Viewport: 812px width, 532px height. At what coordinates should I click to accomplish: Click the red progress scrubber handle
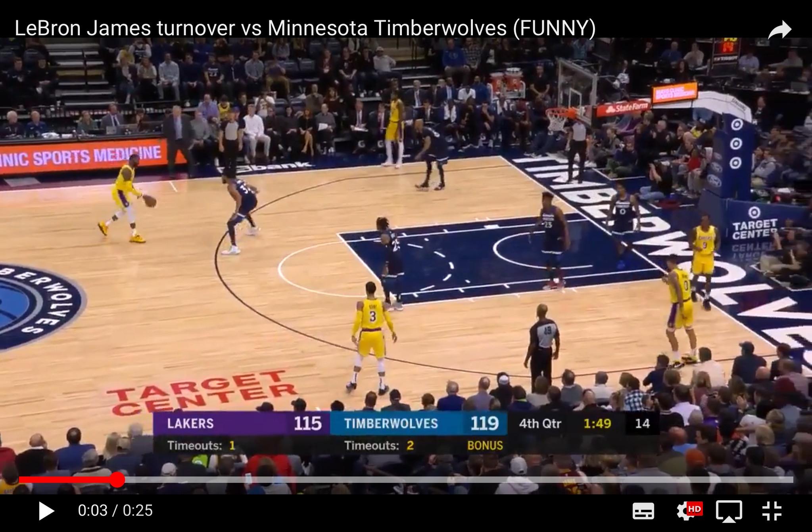point(117,480)
